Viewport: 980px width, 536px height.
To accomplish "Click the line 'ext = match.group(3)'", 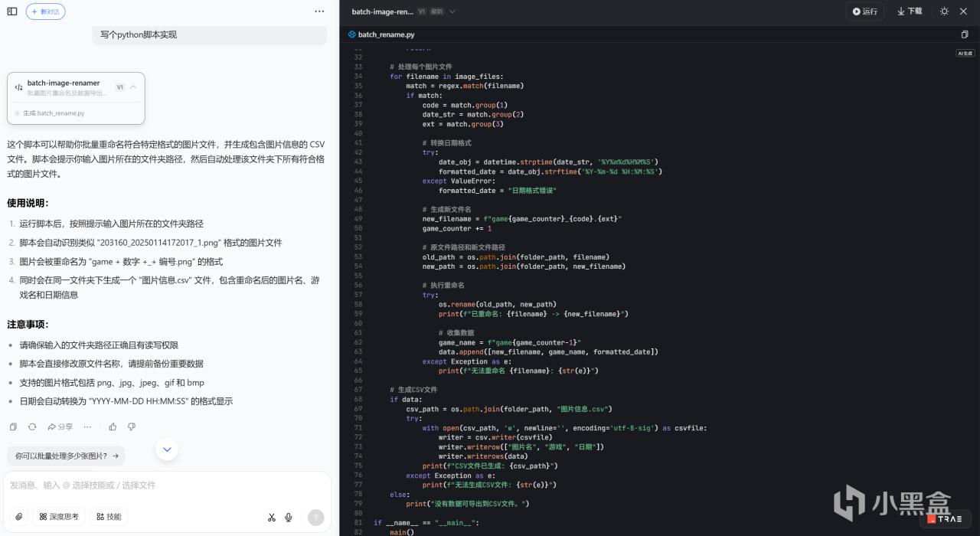I will [462, 124].
